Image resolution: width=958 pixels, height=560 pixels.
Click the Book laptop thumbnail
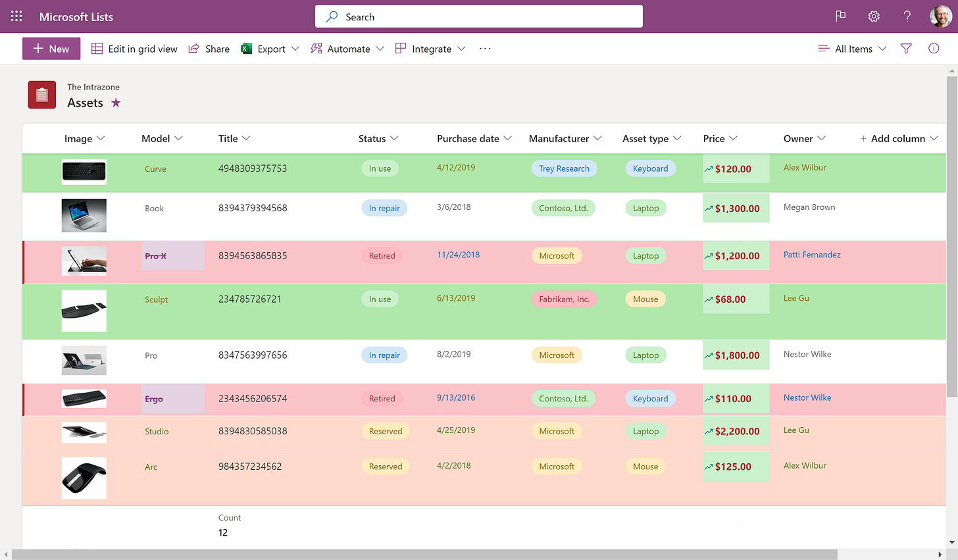tap(84, 216)
